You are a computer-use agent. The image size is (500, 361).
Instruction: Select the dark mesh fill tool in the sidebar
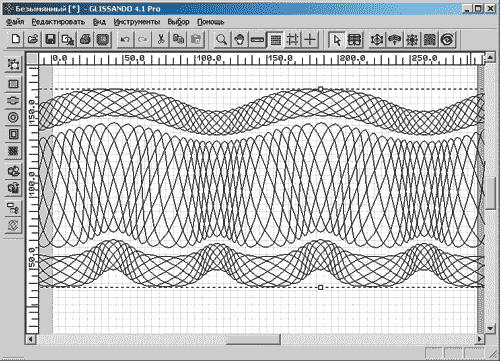tap(13, 151)
